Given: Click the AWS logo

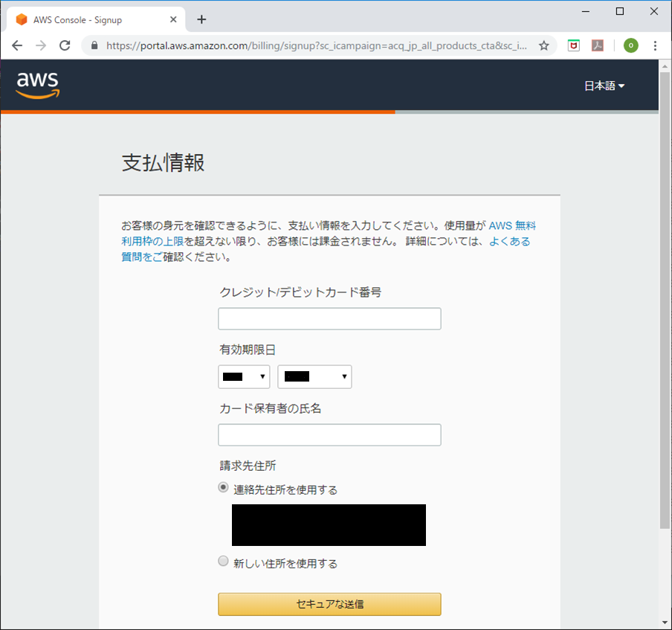Looking at the screenshot, I should 38,85.
